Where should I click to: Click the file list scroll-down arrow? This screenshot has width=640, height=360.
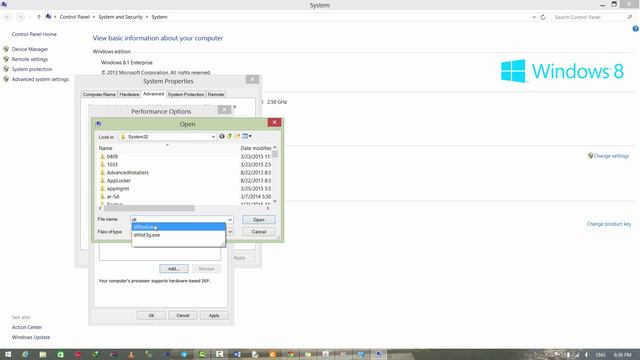click(275, 201)
